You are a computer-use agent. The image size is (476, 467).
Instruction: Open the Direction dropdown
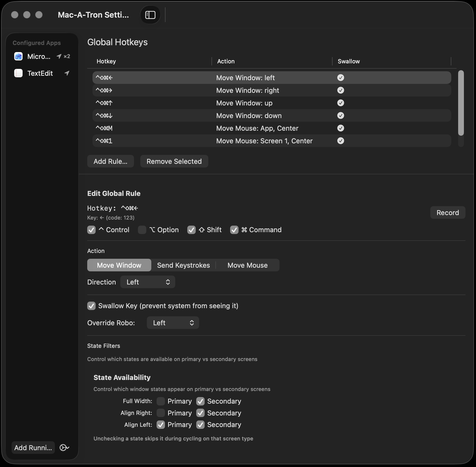(x=148, y=282)
